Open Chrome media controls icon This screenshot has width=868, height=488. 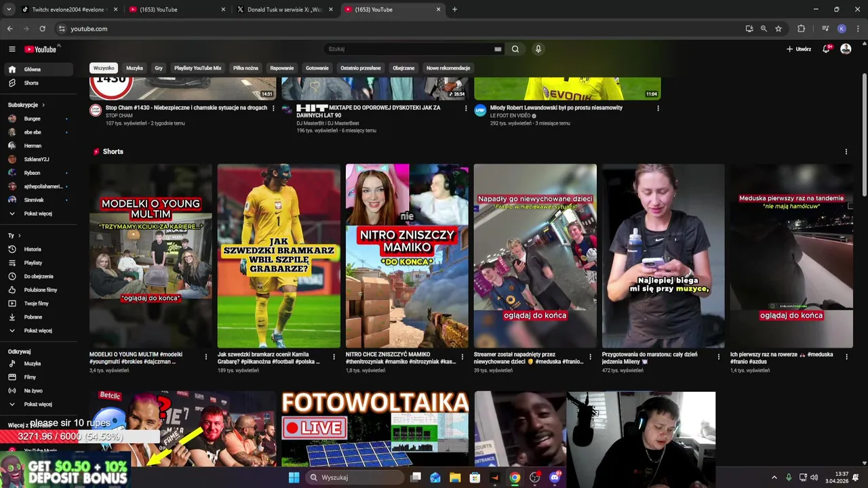pyautogui.click(x=825, y=28)
